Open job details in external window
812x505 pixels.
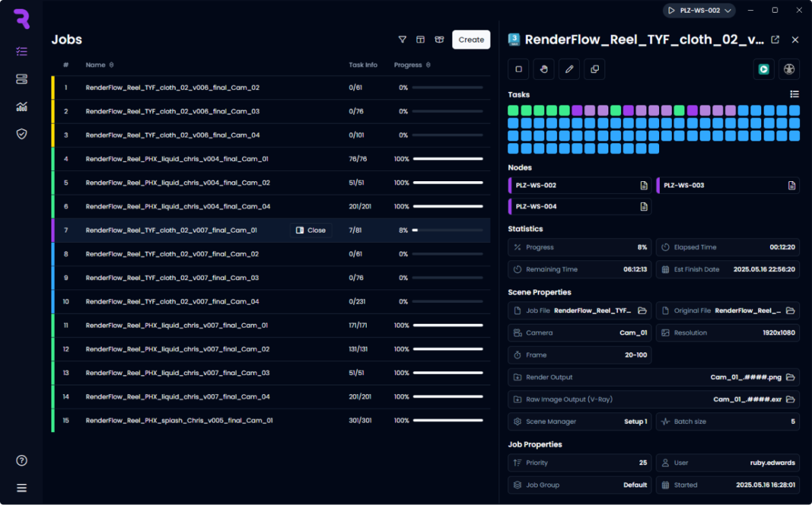click(775, 40)
